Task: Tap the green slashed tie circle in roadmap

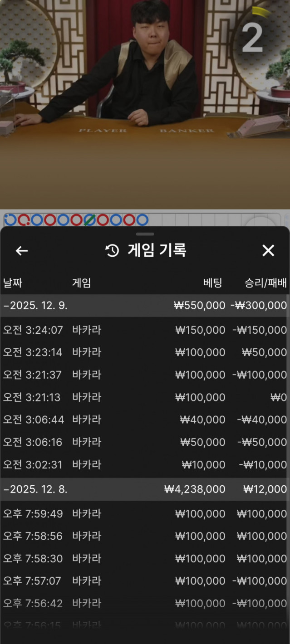Action: (89, 220)
